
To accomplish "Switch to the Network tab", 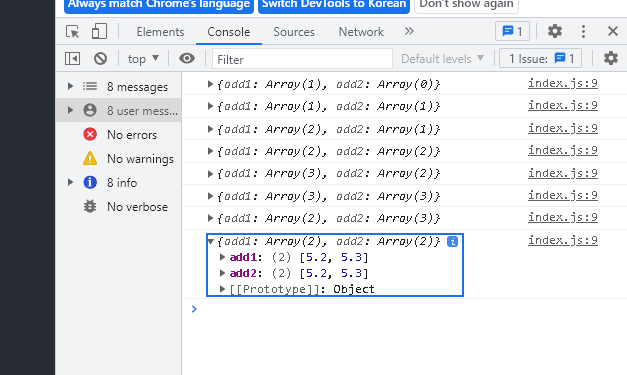I will click(361, 32).
